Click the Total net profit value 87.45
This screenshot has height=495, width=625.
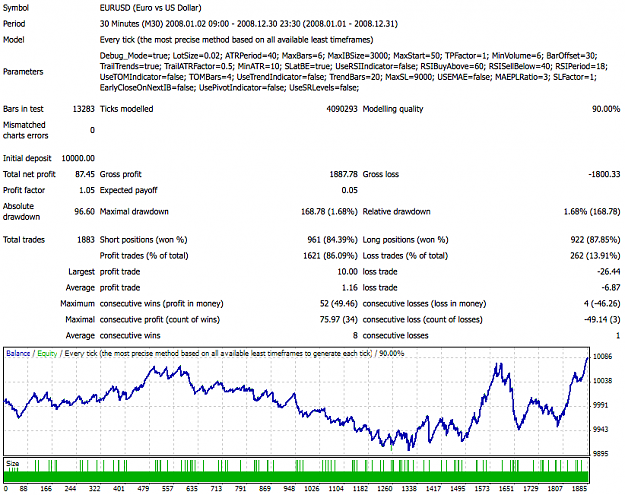(85, 175)
